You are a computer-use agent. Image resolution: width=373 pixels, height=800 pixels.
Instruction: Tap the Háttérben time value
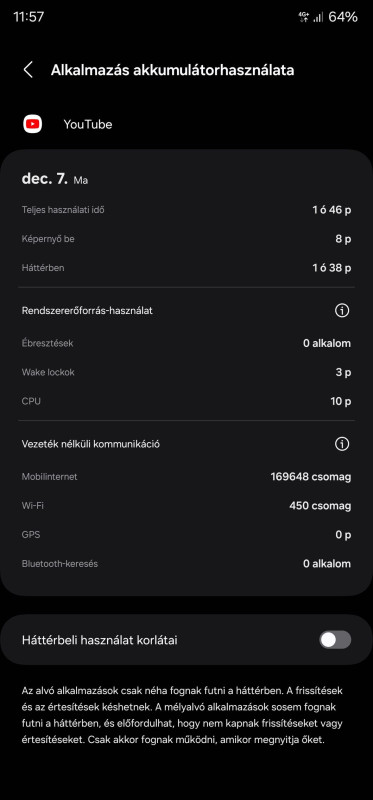click(x=332, y=268)
